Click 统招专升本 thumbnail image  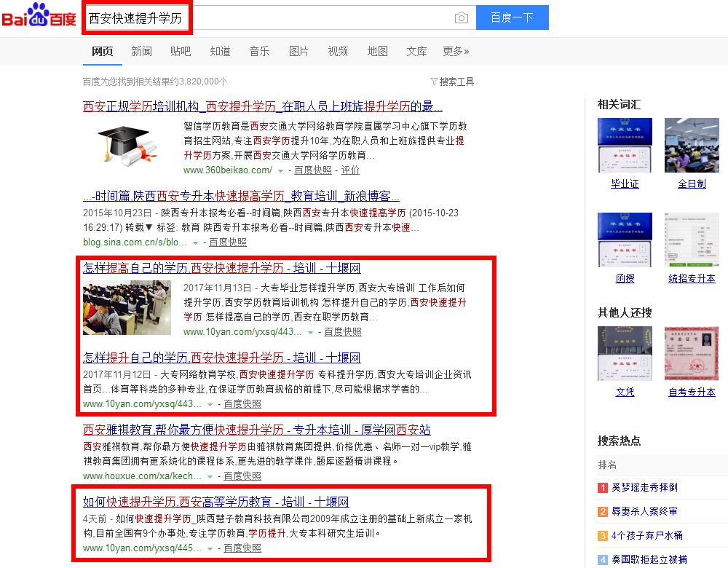point(692,240)
